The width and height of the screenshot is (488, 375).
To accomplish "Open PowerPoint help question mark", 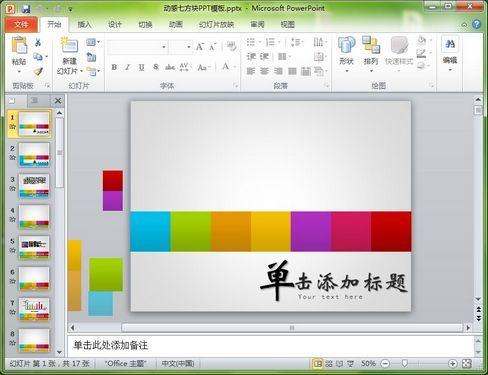I will [x=477, y=24].
